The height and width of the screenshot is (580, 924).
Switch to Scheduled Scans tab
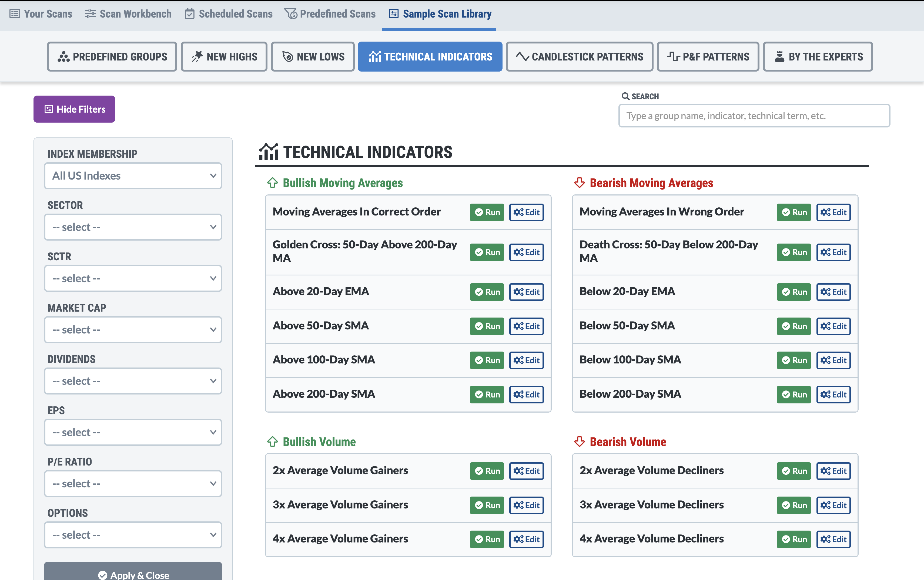point(229,14)
